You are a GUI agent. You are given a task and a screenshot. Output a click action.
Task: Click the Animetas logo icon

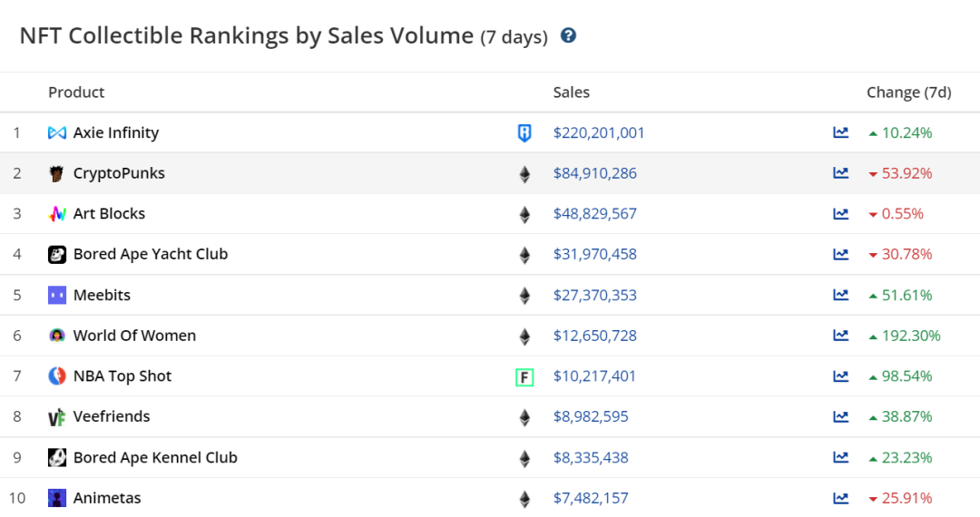click(57, 498)
